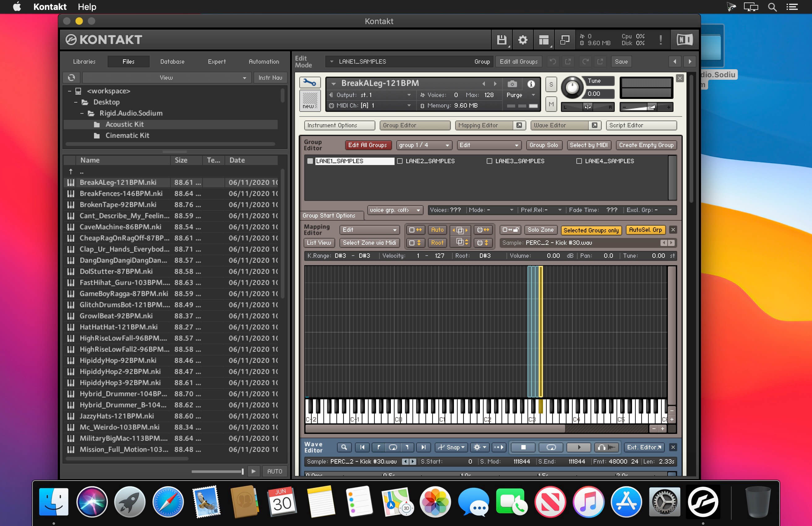Toggle Selected Groups only
Viewport: 812px width, 526px height.
[x=591, y=230]
